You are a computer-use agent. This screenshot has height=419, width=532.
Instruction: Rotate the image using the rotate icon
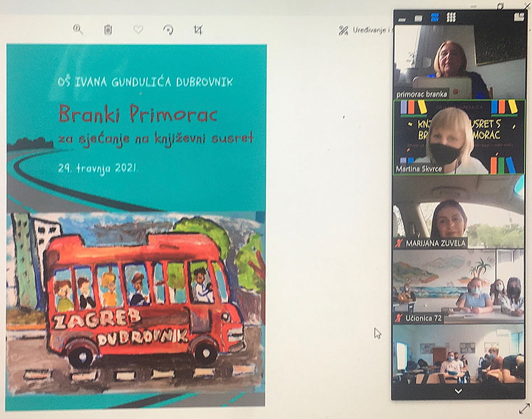pos(168,30)
